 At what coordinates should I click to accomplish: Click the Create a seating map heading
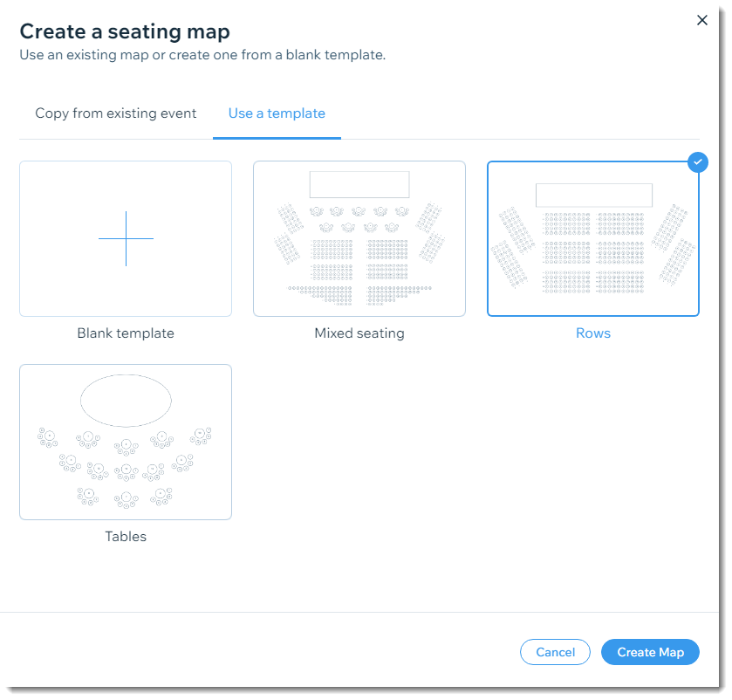[x=125, y=31]
